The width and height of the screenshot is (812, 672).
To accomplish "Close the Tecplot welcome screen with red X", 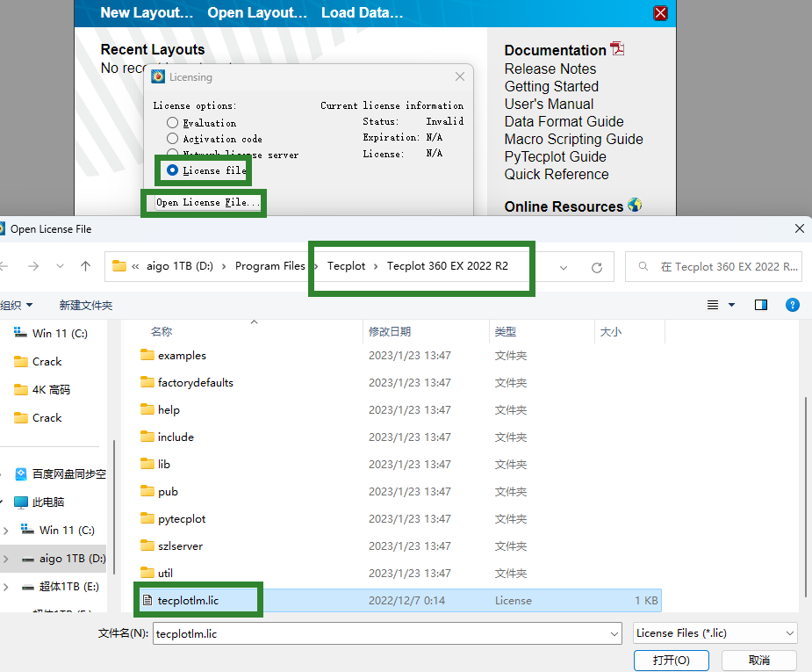I will coord(660,13).
